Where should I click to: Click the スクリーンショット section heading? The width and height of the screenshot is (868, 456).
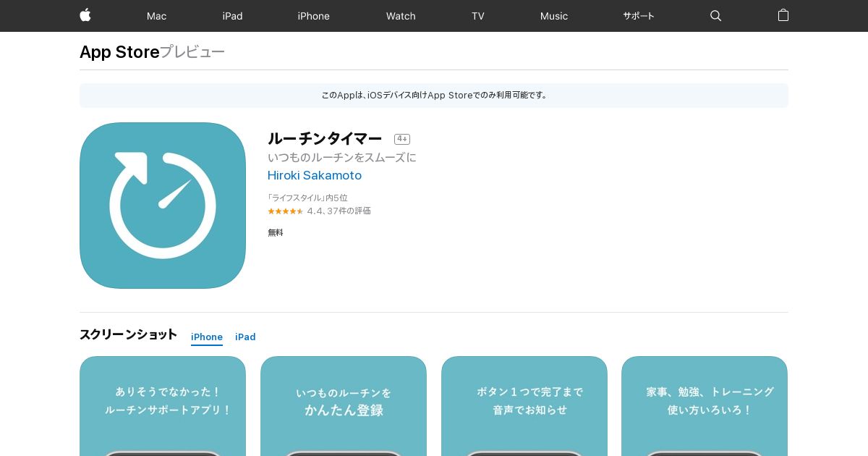(x=128, y=335)
